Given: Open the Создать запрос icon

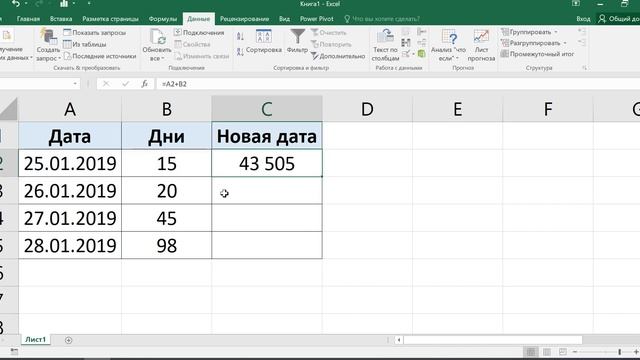Looking at the screenshot, I should 48,36.
